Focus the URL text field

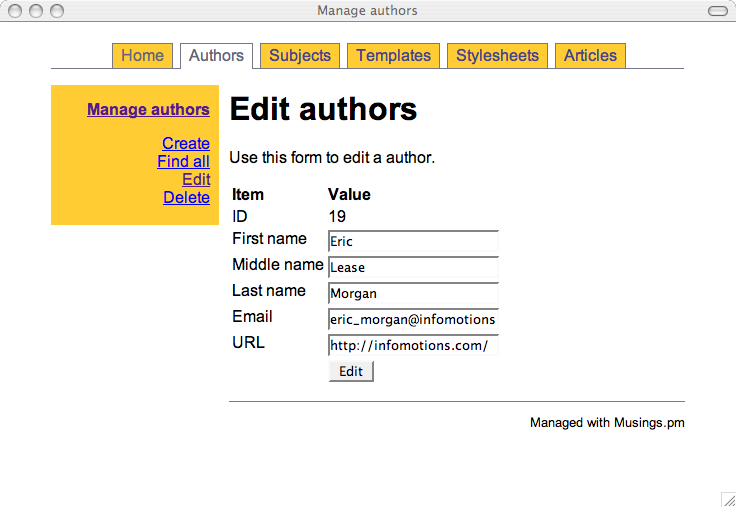413,345
